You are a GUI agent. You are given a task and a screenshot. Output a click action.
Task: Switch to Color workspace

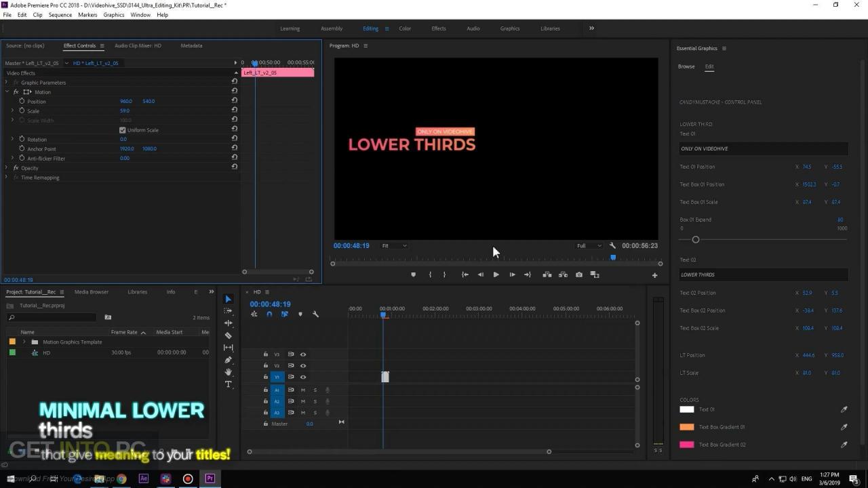click(x=405, y=28)
